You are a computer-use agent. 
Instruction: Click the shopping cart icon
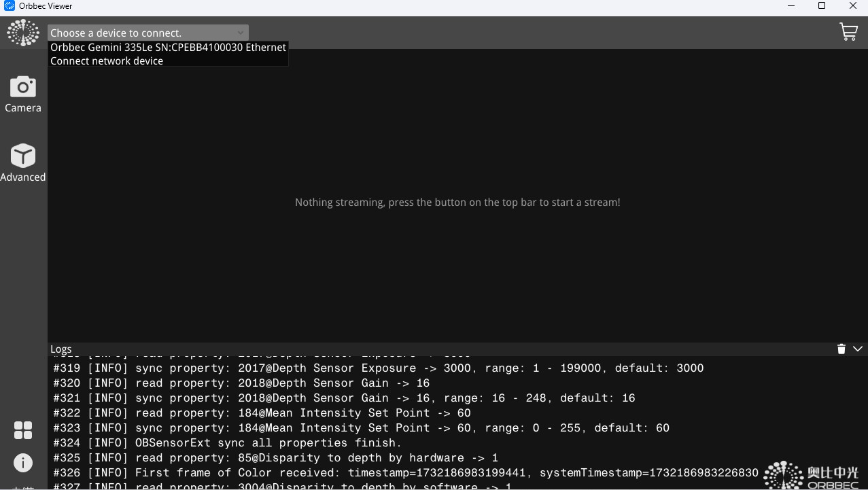click(x=848, y=32)
